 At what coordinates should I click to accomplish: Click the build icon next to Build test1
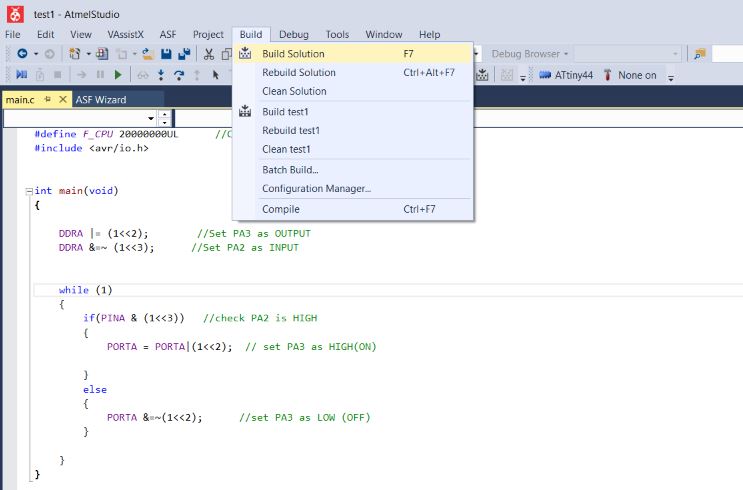pyautogui.click(x=245, y=111)
